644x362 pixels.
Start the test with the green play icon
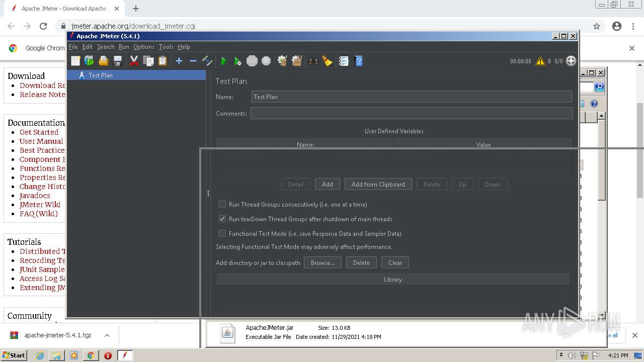(224, 61)
